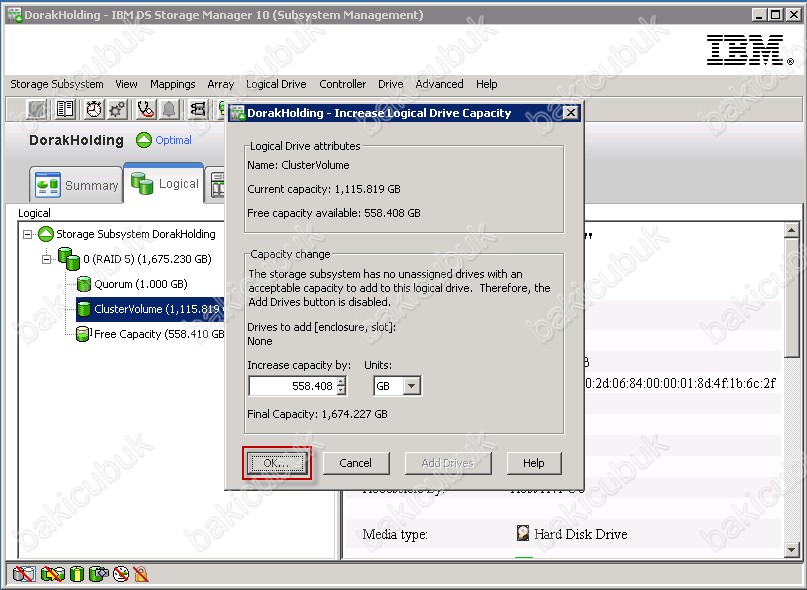Screen dimensions: 807x590
Task: Open the Controller menu
Action: [342, 84]
